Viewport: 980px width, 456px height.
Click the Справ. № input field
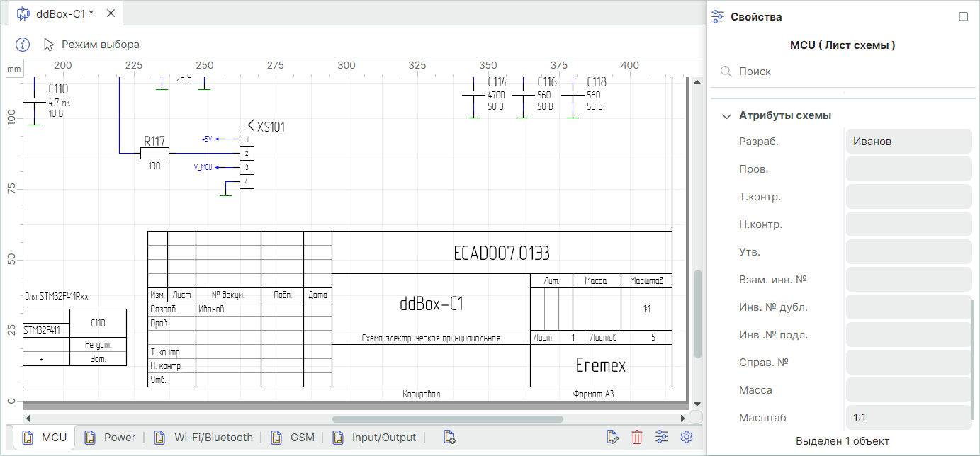tap(908, 363)
